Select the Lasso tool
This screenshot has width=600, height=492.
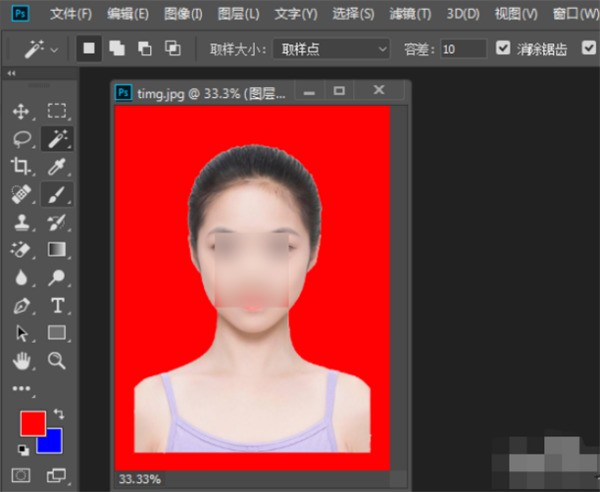(20, 139)
